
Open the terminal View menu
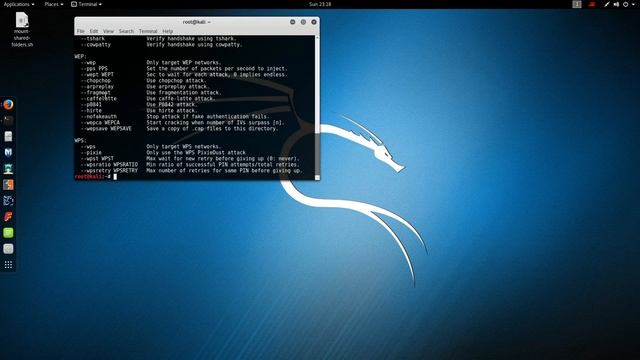(108, 31)
